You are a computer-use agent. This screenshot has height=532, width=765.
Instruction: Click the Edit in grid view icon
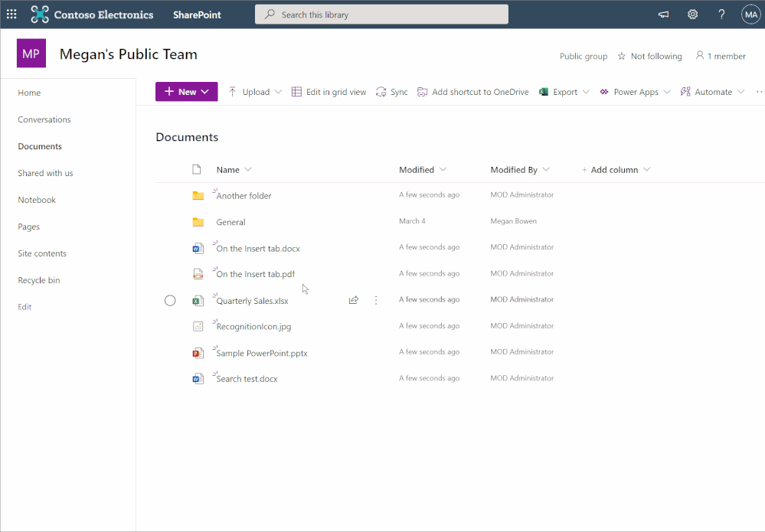point(296,92)
